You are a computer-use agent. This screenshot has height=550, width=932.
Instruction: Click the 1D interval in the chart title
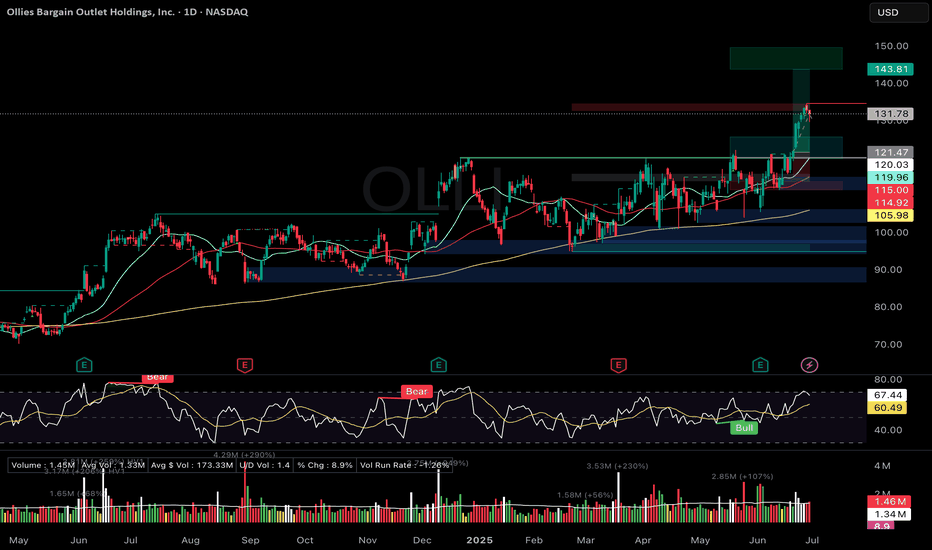tap(190, 12)
